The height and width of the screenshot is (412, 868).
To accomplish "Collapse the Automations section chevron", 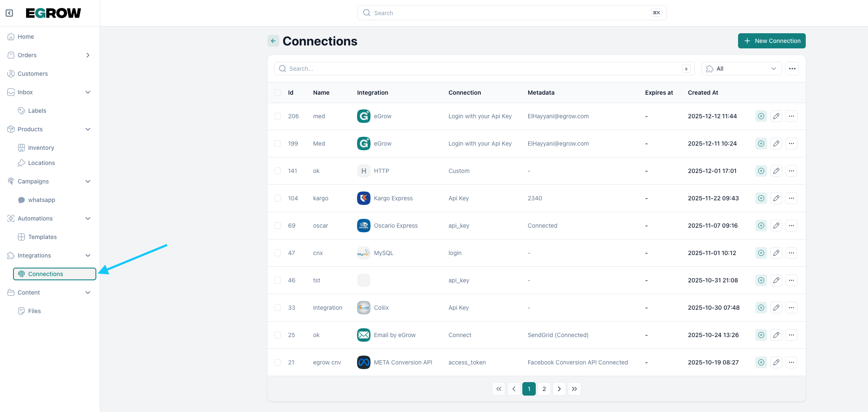I will 88,218.
